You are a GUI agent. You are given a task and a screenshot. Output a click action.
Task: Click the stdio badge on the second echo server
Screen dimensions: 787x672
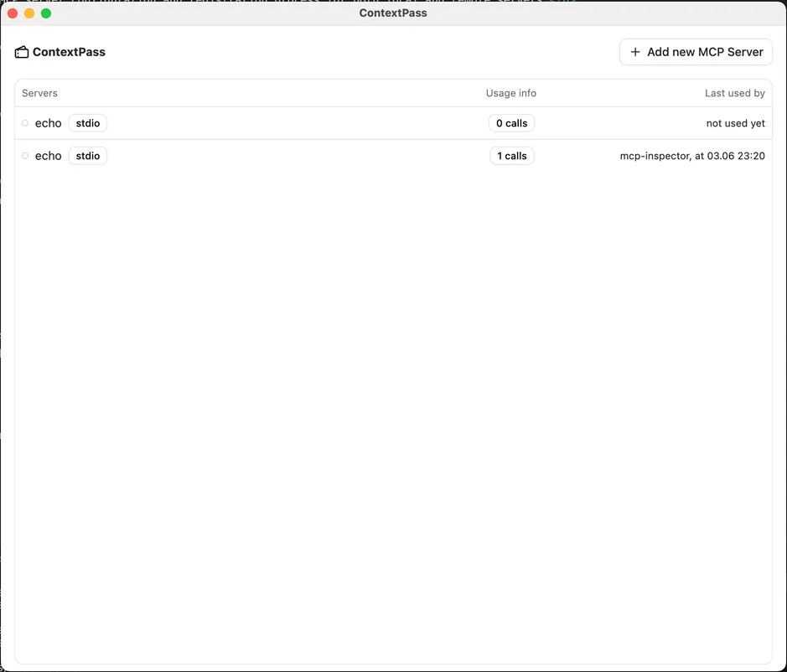click(87, 156)
